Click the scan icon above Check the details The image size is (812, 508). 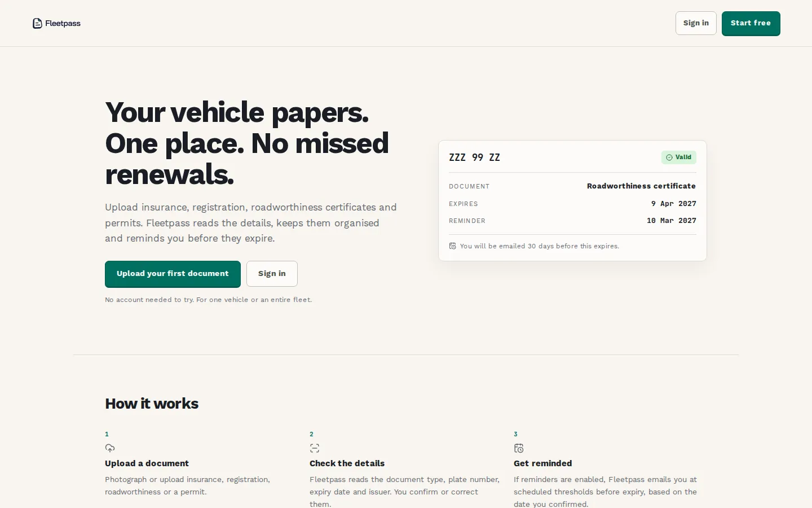tap(315, 448)
